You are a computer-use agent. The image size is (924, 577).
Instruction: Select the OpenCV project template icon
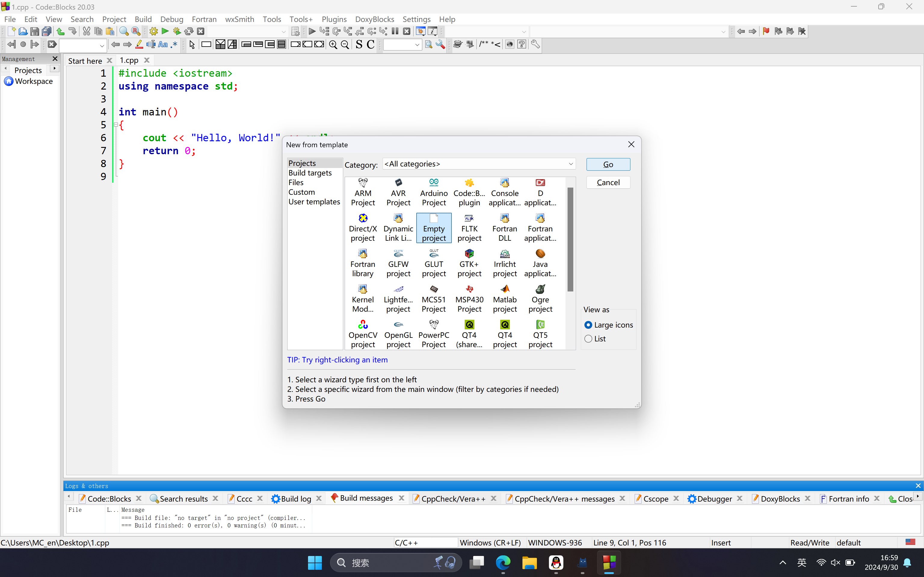tap(362, 334)
